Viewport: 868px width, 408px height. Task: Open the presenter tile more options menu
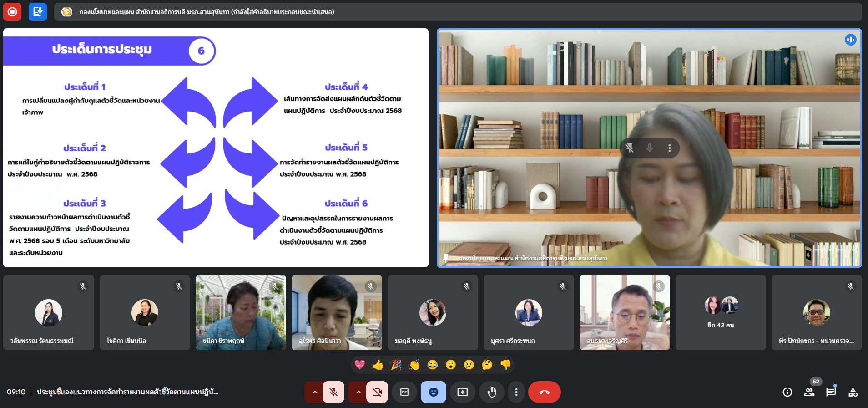click(670, 148)
